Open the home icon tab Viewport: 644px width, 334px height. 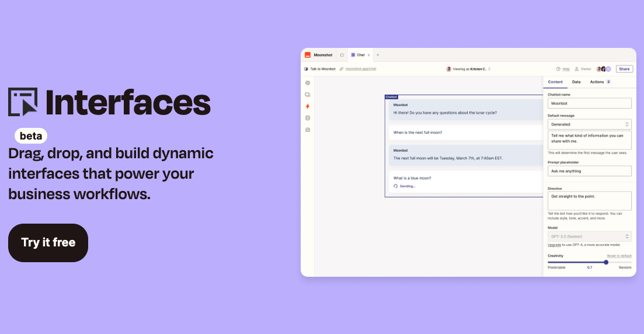(x=342, y=55)
